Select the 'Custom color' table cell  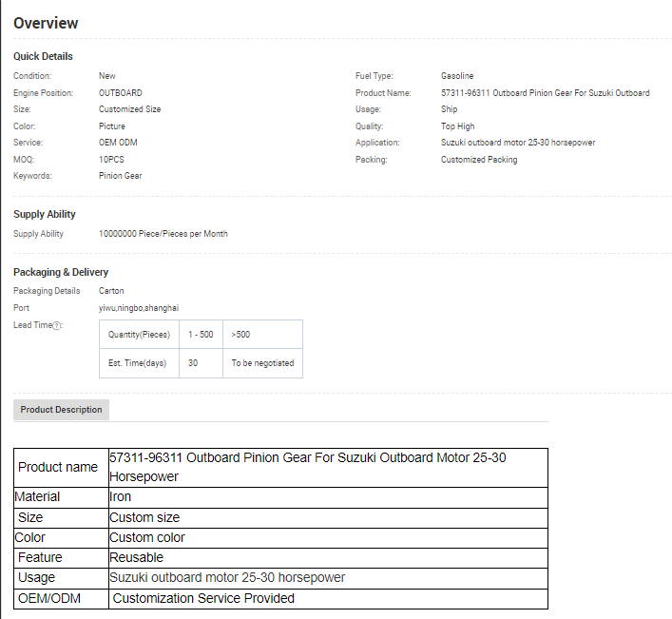[x=147, y=537]
